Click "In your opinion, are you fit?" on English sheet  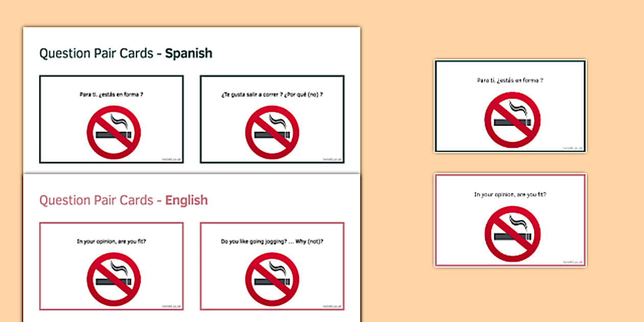click(x=111, y=241)
